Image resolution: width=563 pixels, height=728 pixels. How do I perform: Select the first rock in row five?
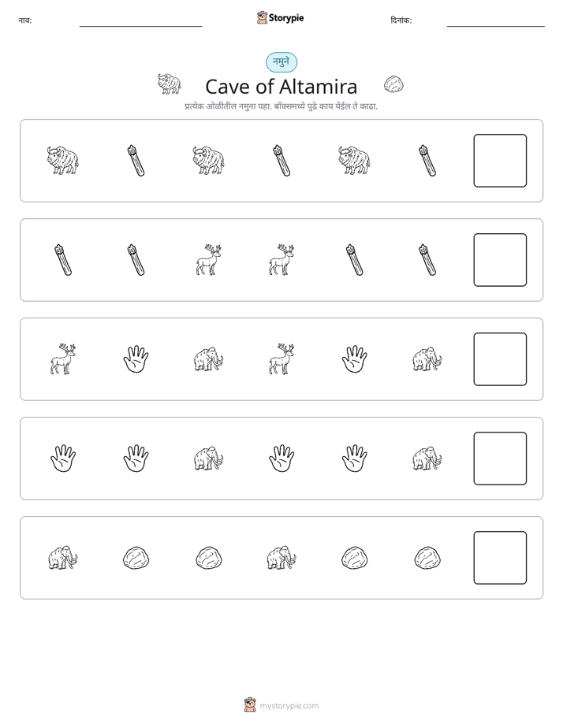[136, 558]
